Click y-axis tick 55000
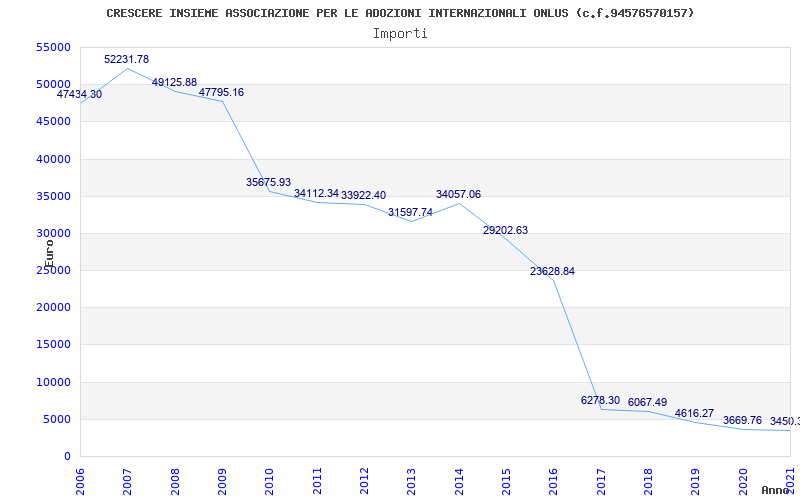 click(x=54, y=47)
